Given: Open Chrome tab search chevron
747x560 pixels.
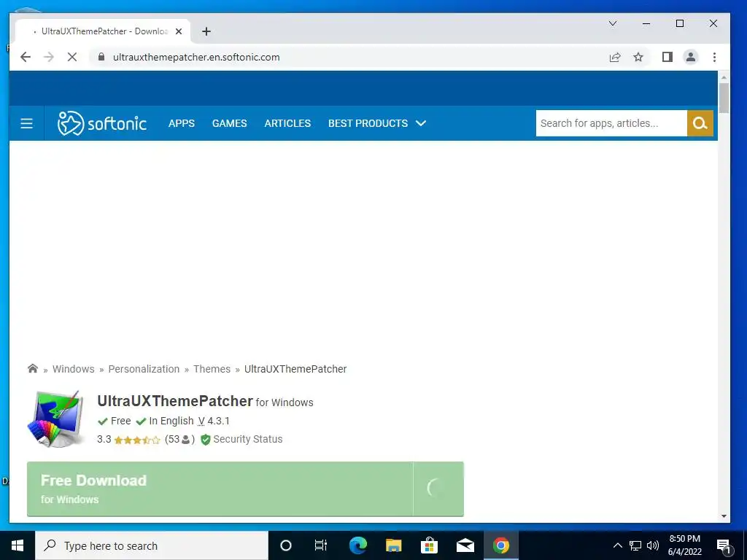Looking at the screenshot, I should point(613,23).
